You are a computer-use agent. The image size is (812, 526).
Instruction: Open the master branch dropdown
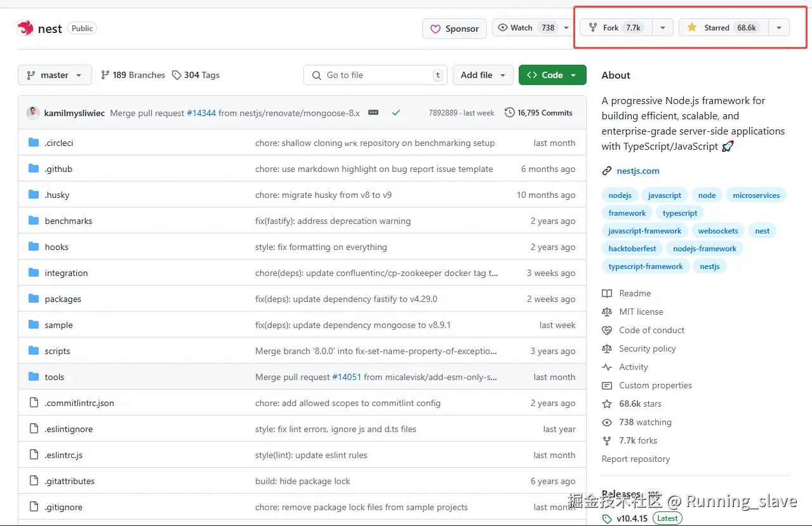[x=55, y=75]
